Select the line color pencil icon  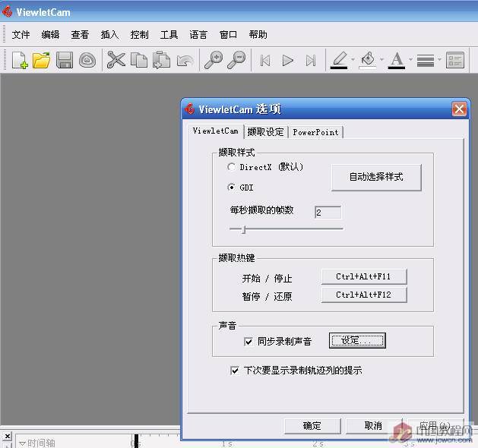339,60
